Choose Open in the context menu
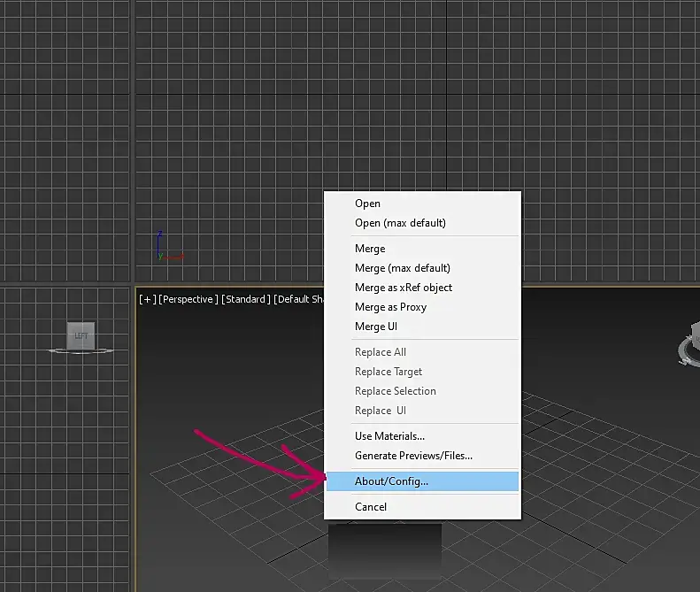This screenshot has height=592, width=700. click(x=422, y=204)
